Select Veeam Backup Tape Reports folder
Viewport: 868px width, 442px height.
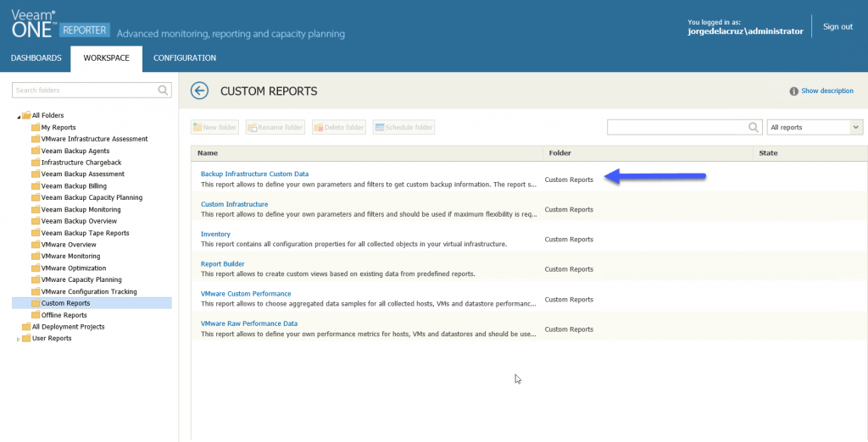coord(85,233)
